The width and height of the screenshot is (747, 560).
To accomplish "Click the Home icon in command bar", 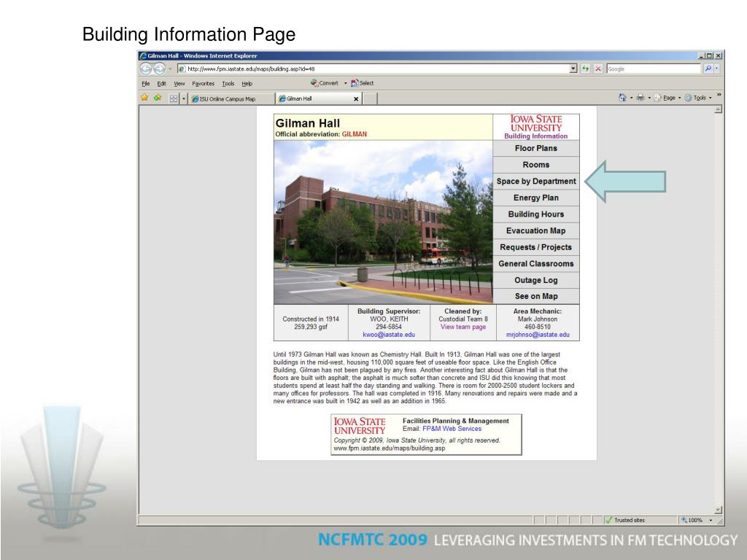I will tap(622, 98).
